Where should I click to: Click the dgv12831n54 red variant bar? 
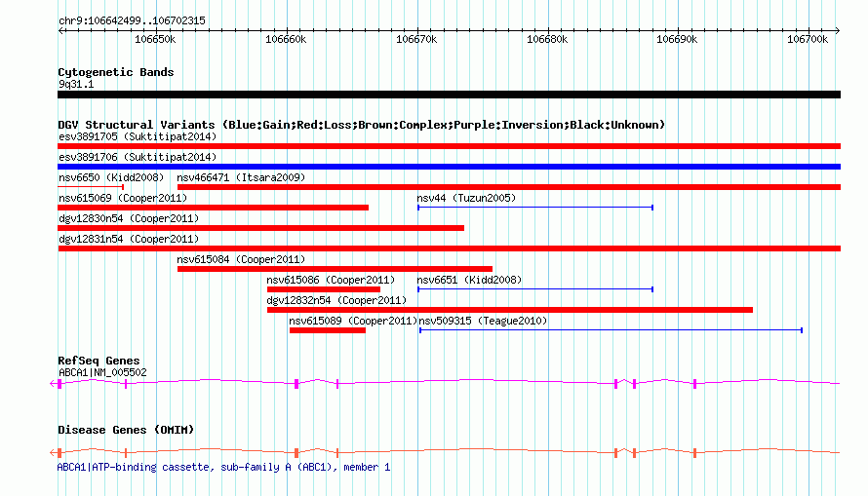449,248
